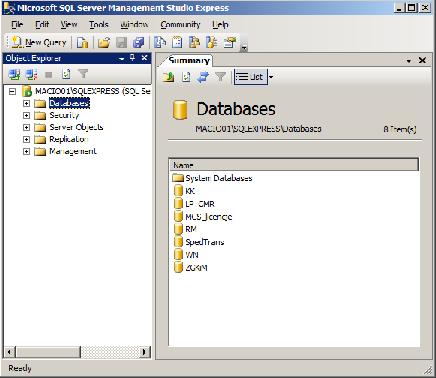Viewport: 436px width, 378px height.
Task: Click the Up one level icon in Summary
Action: pos(169,77)
